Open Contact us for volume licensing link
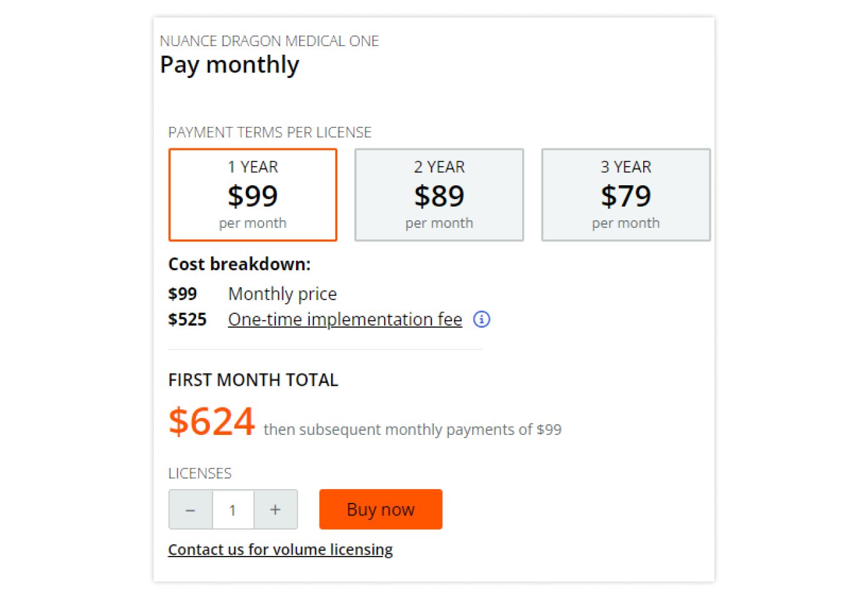The width and height of the screenshot is (868, 599). (x=280, y=550)
